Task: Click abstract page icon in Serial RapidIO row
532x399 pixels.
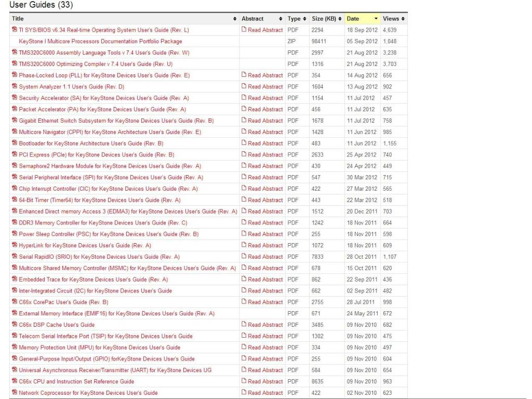Action: (244, 256)
